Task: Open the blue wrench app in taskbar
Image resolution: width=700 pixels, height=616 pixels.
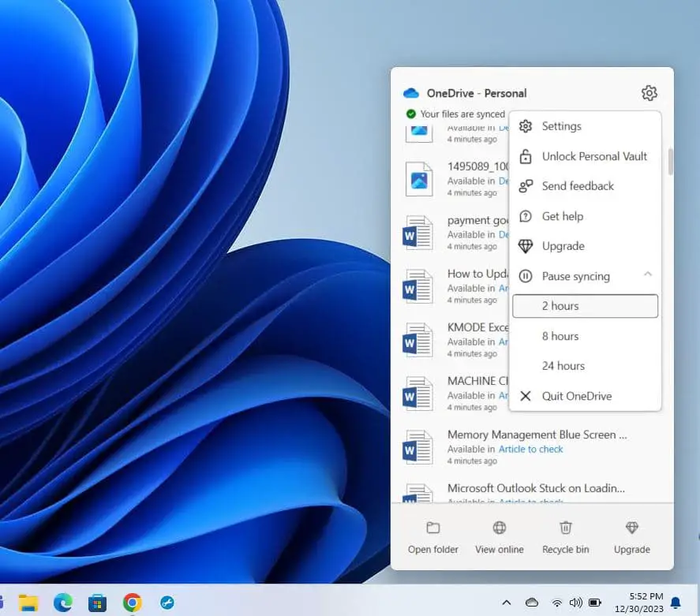Action: tap(167, 603)
